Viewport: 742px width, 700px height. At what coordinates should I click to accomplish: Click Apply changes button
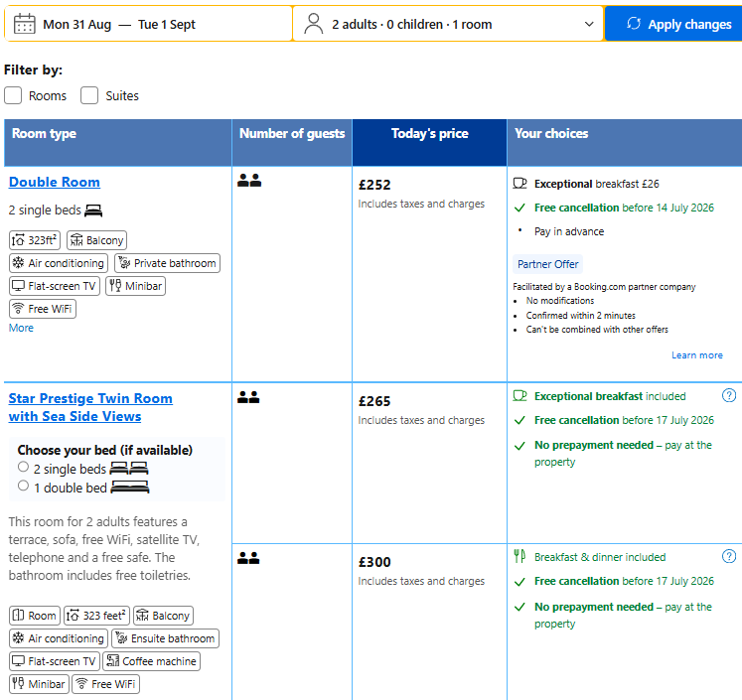pyautogui.click(x=673, y=24)
